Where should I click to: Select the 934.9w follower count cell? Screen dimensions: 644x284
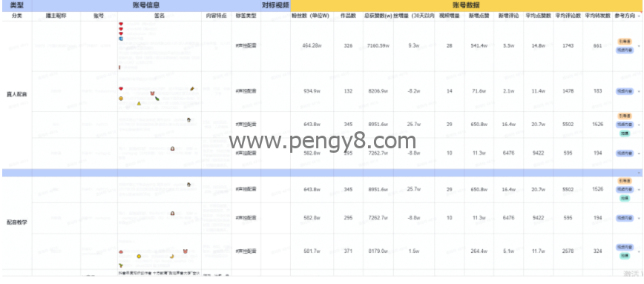312,91
